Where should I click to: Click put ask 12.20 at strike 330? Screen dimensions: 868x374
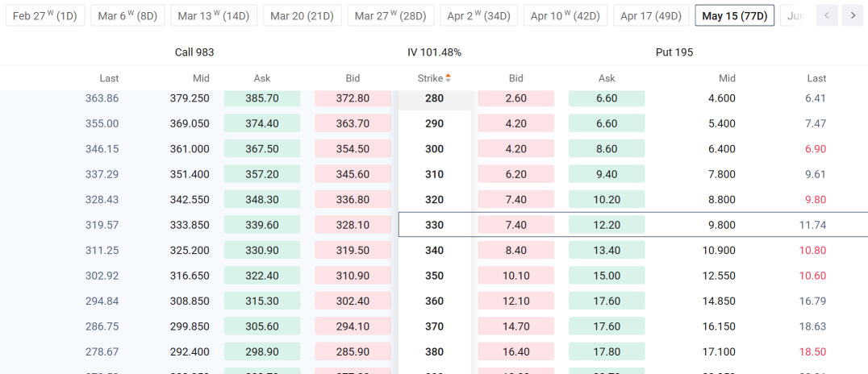pyautogui.click(x=607, y=225)
